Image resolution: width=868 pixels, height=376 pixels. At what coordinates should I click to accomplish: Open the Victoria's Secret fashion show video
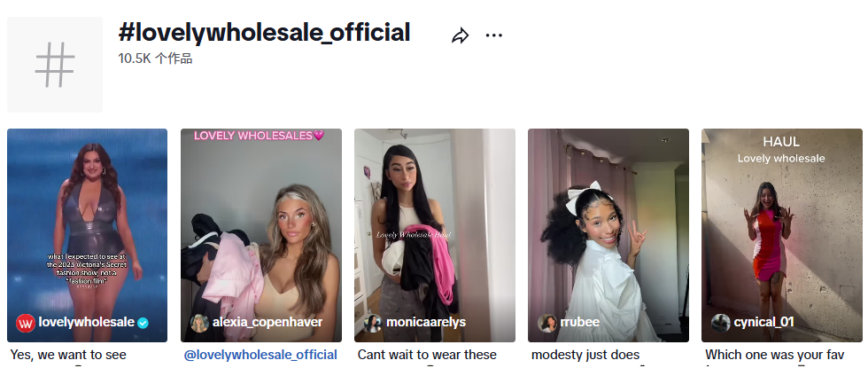[87, 235]
